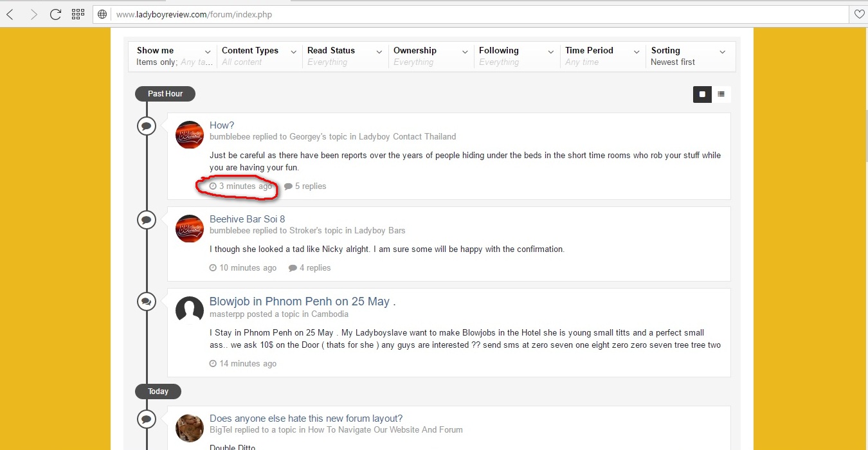Open masterpp's Phnom Penh topic title

pos(302,301)
